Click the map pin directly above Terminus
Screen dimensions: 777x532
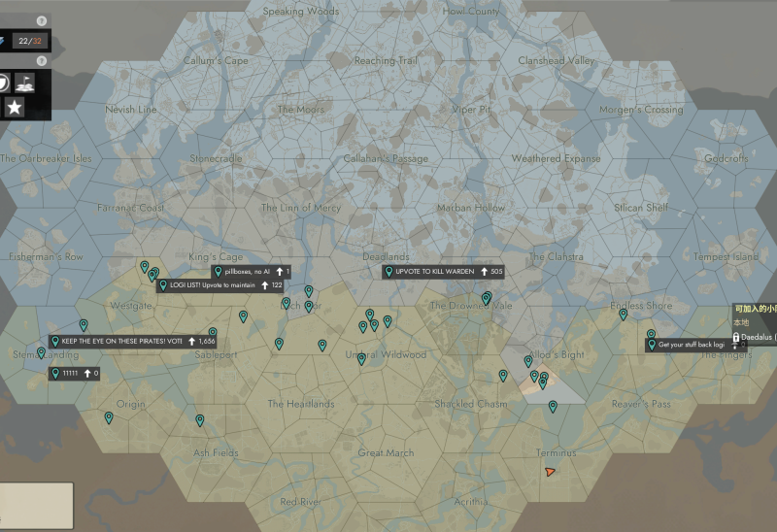pyautogui.click(x=553, y=407)
